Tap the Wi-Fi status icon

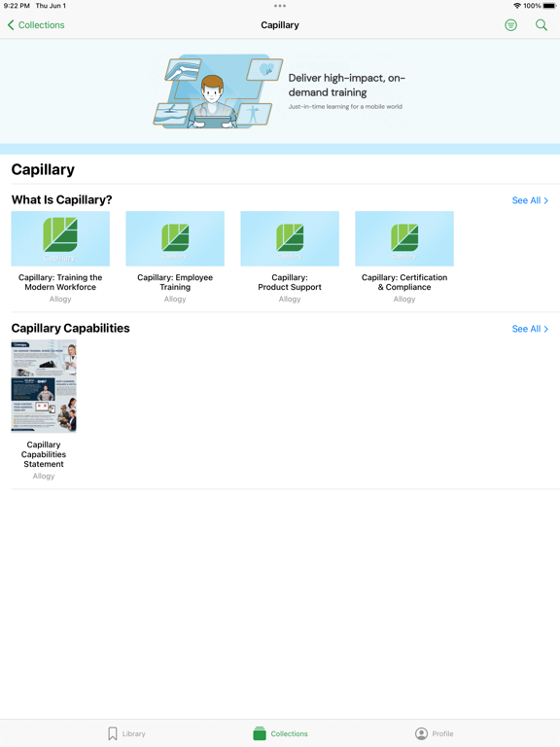516,6
